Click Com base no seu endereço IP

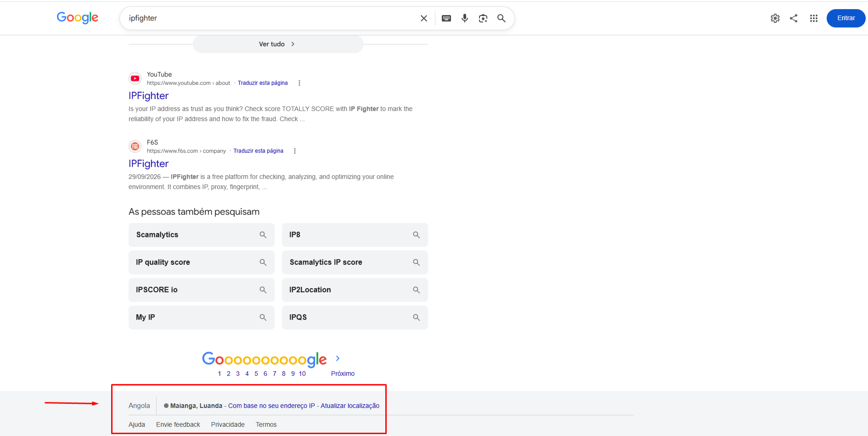pos(271,406)
